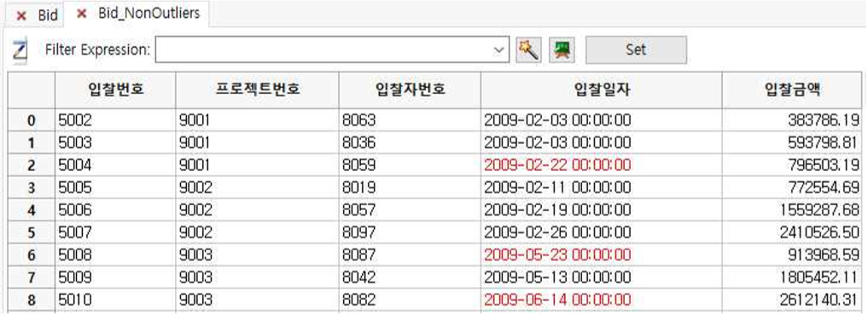
Task: Click bidder number cell 8087
Action: [410, 255]
